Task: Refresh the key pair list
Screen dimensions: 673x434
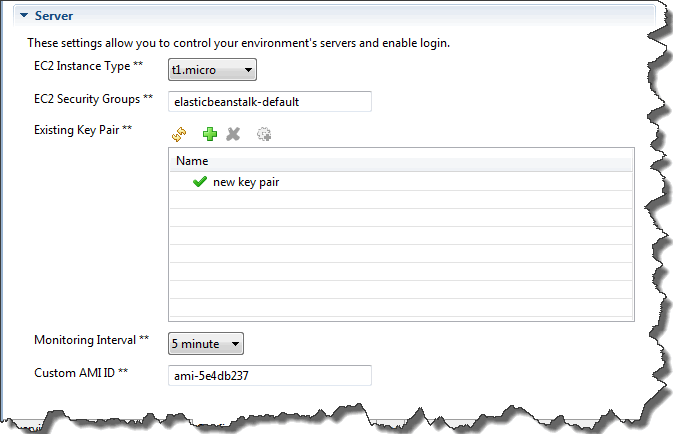Action: coord(179,133)
